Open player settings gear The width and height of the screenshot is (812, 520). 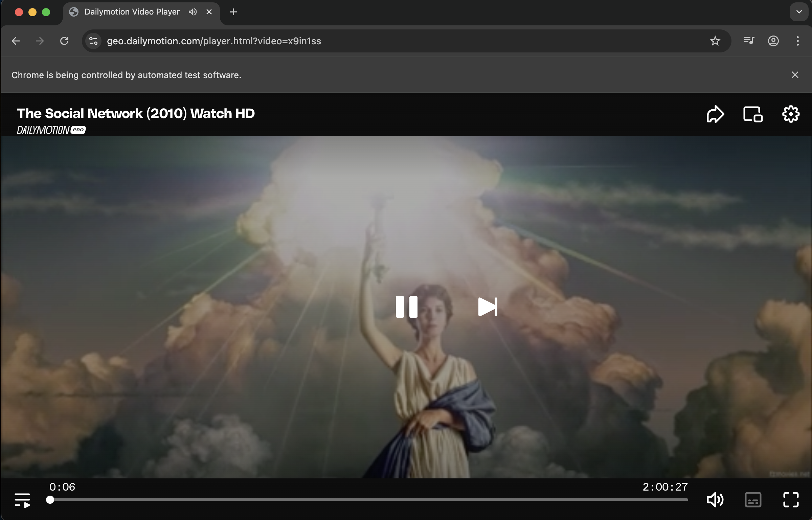pyautogui.click(x=791, y=114)
